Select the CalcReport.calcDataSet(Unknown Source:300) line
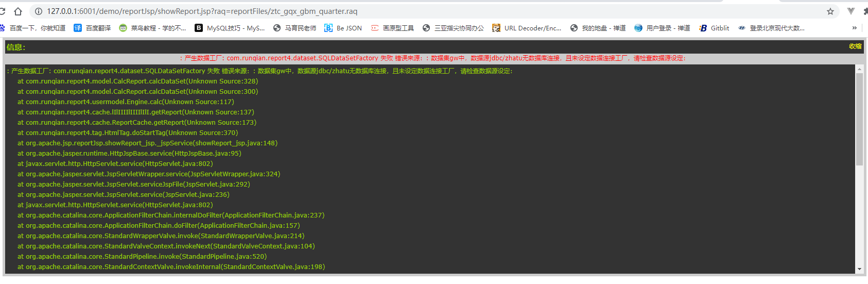Screen dimensions: 868x284 tap(138, 92)
